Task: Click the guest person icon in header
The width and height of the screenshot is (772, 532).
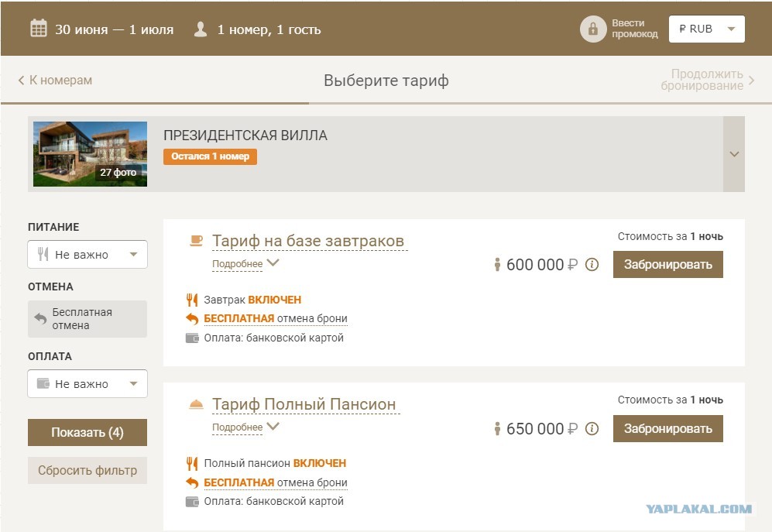Action: tap(201, 29)
